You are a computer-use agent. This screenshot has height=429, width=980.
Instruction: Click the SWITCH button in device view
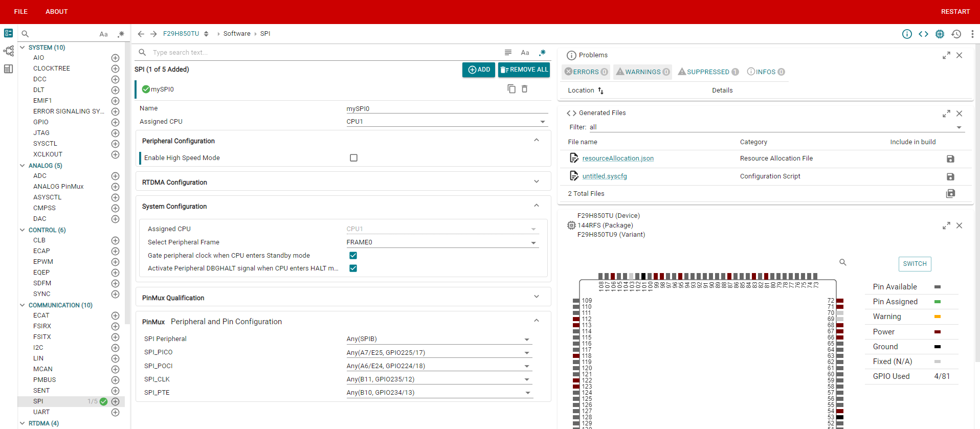915,264
